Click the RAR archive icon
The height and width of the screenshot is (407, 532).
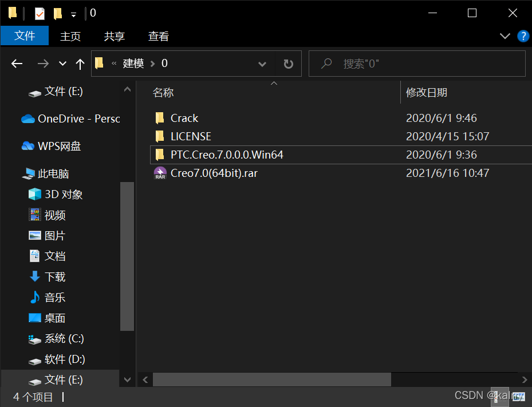click(160, 173)
